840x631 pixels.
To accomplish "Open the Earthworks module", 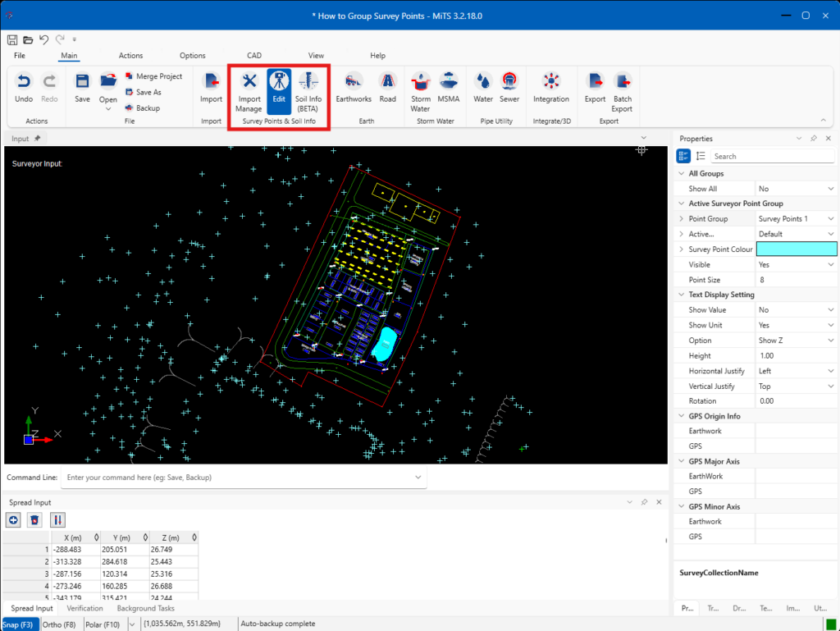I will tap(354, 88).
